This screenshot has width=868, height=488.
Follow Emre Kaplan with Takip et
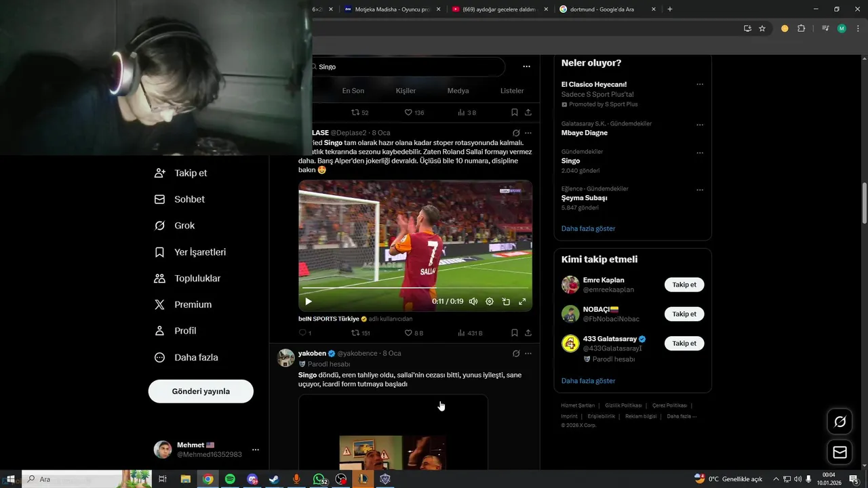click(684, 285)
